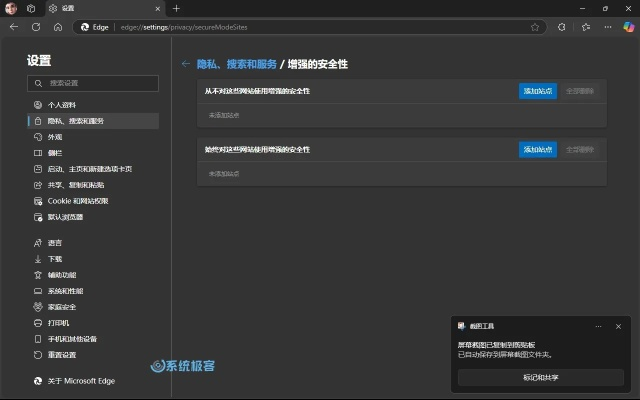The height and width of the screenshot is (400, 640).
Task: Go to 关于 Microsoft Edge page
Action: pyautogui.click(x=81, y=381)
